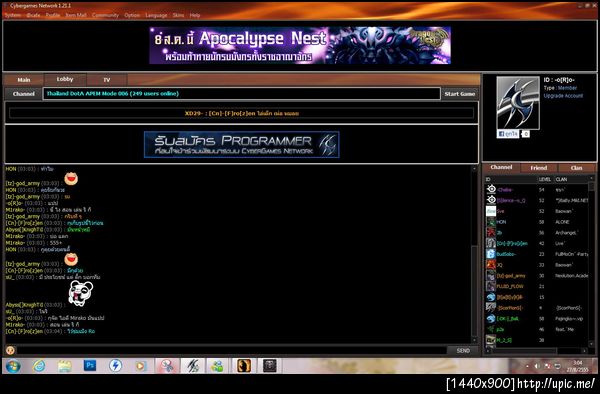Screen dimensions: 600x394
Task: Switch to the Lobby tab
Action: [65, 79]
